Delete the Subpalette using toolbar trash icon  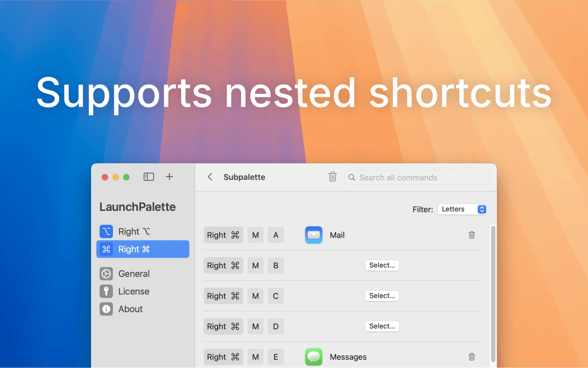332,177
